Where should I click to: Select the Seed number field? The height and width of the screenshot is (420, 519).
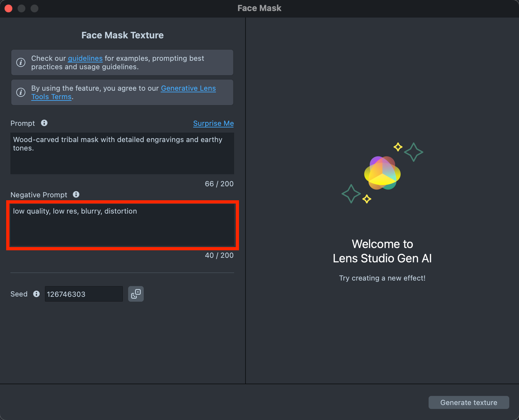pyautogui.click(x=84, y=294)
